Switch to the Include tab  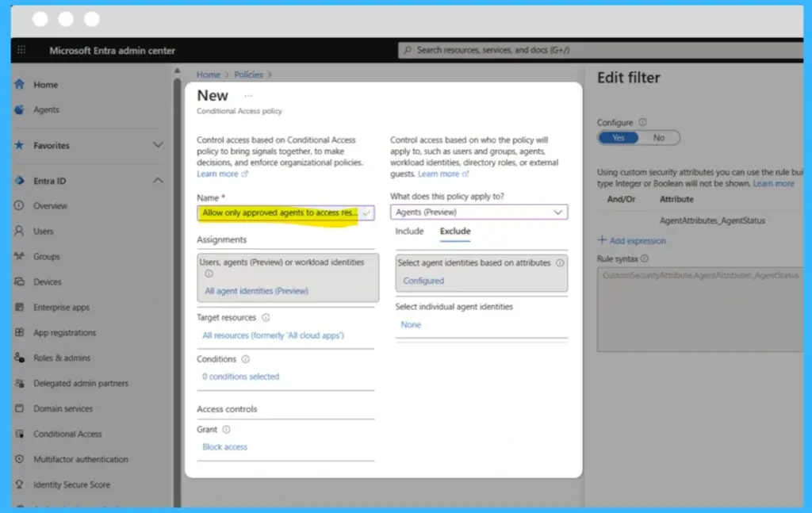tap(409, 231)
